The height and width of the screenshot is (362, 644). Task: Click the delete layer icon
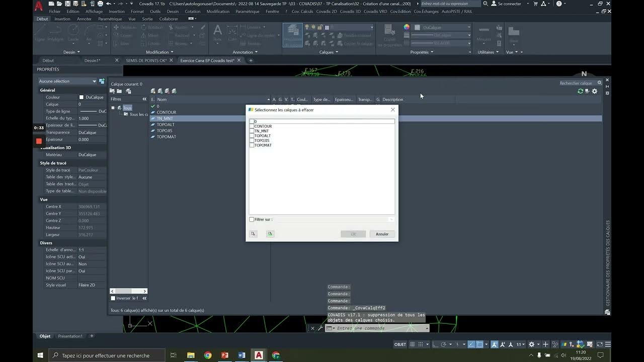(167, 91)
